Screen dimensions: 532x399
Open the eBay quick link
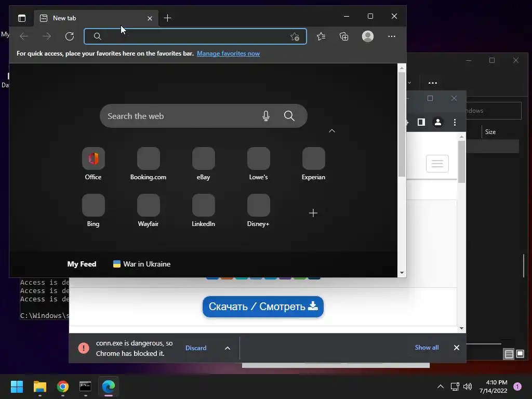point(204,164)
